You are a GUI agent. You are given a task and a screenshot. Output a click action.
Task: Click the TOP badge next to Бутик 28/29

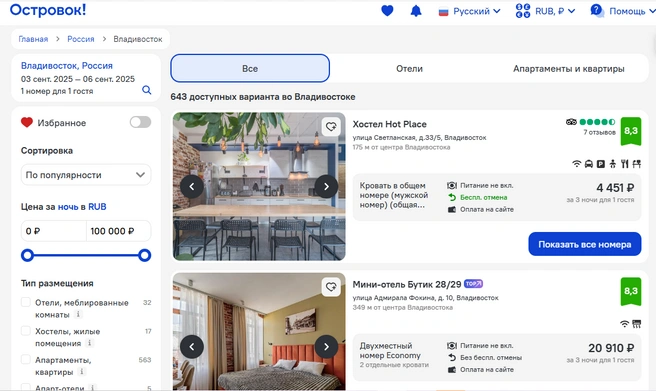(x=474, y=284)
